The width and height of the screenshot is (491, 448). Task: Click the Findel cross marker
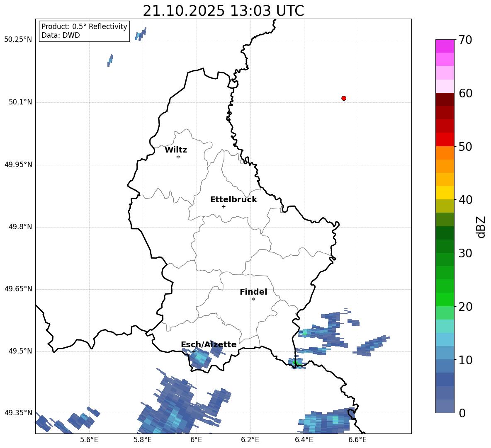(x=253, y=299)
